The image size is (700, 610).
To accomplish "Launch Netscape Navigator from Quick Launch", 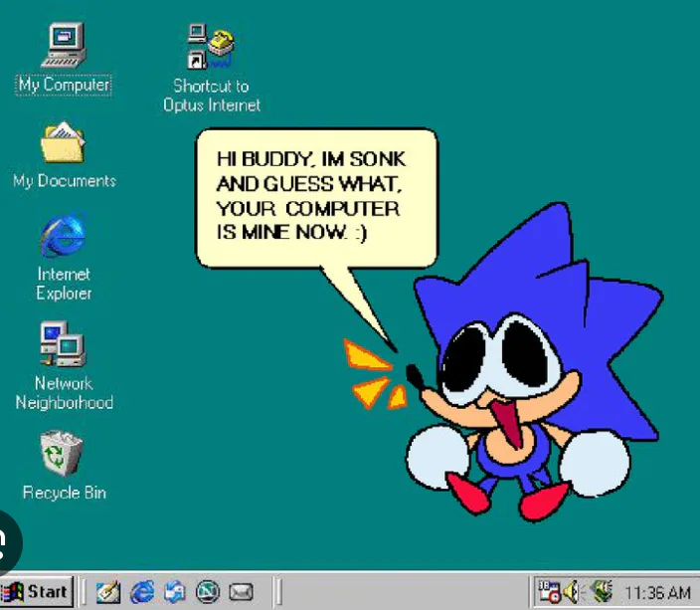I will [x=208, y=592].
